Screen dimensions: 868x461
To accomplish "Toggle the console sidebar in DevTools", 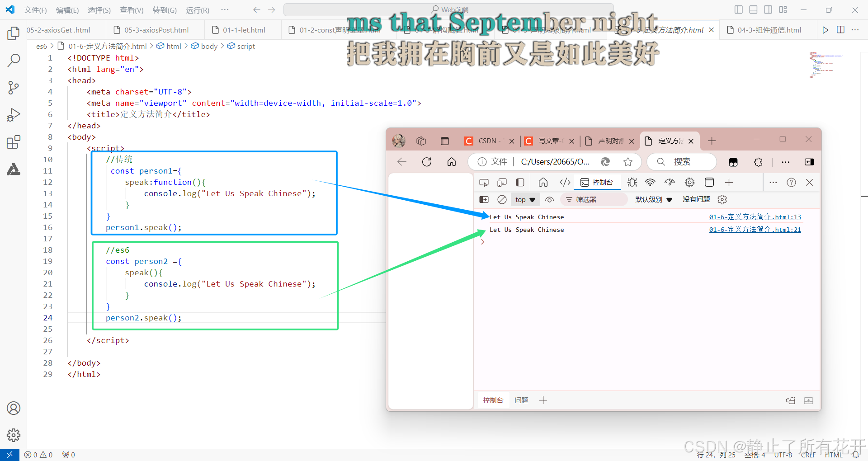I will [x=484, y=199].
